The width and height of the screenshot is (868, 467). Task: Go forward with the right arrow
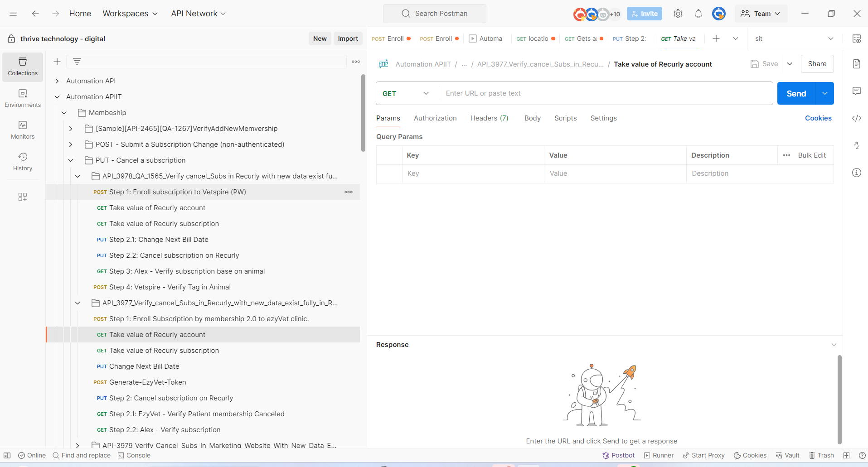(x=55, y=14)
